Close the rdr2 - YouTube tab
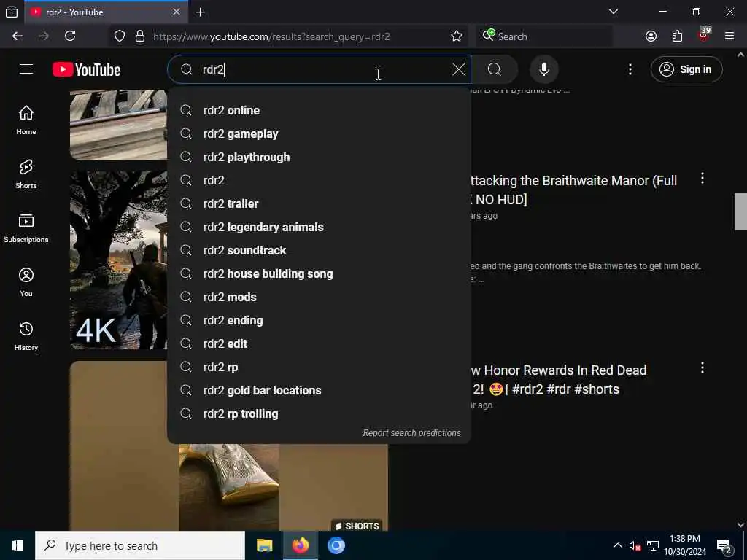This screenshot has width=747, height=560. click(177, 12)
